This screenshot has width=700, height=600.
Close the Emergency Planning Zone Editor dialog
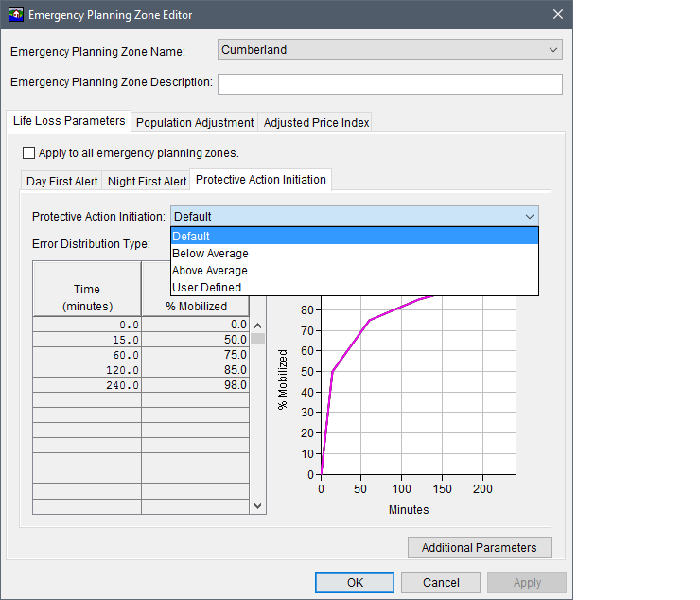557,15
